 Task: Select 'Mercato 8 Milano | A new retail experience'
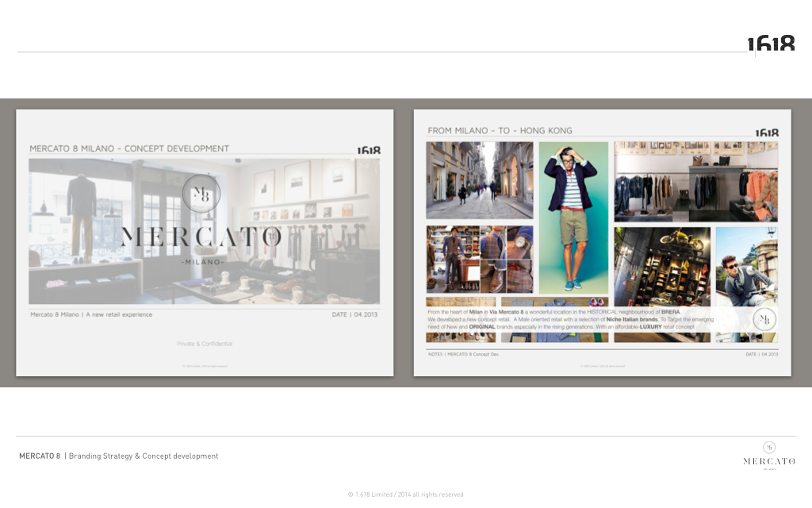pos(91,314)
